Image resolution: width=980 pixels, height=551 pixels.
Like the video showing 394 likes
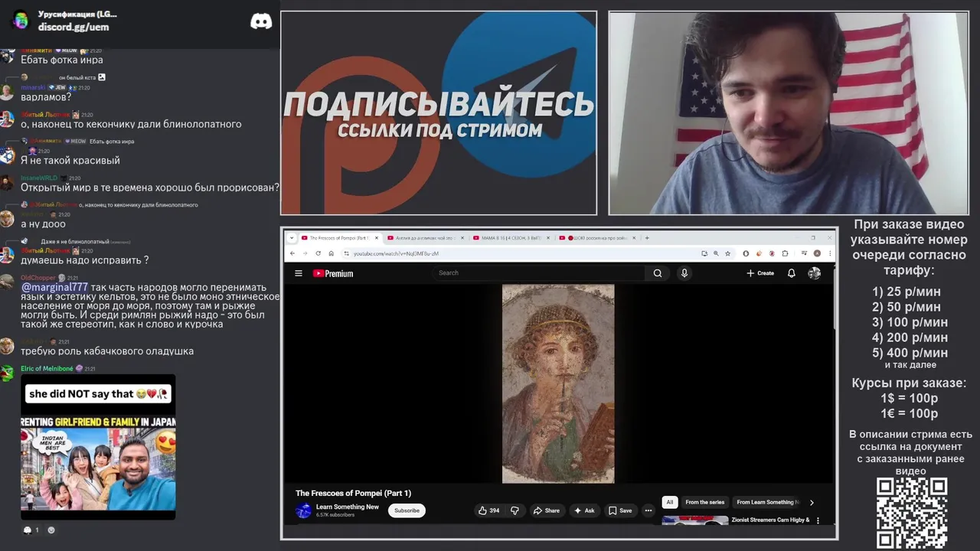(488, 510)
